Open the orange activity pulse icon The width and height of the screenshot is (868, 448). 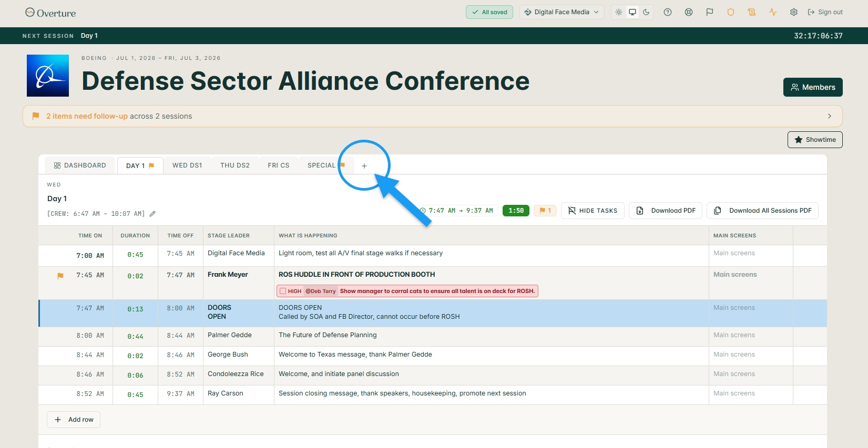[773, 12]
